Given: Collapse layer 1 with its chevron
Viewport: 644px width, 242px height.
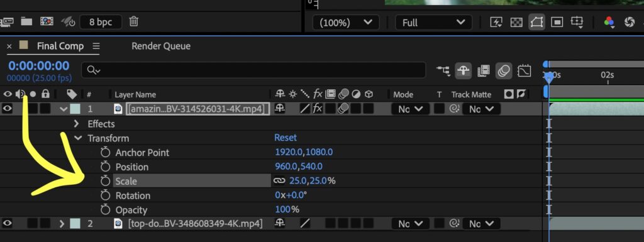Looking at the screenshot, I should 64,109.
